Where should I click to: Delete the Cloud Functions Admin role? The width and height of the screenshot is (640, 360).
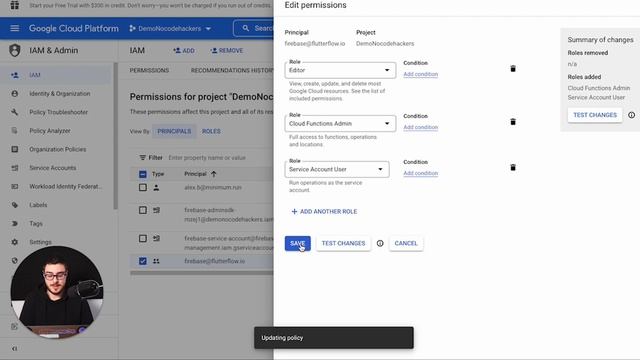click(513, 122)
